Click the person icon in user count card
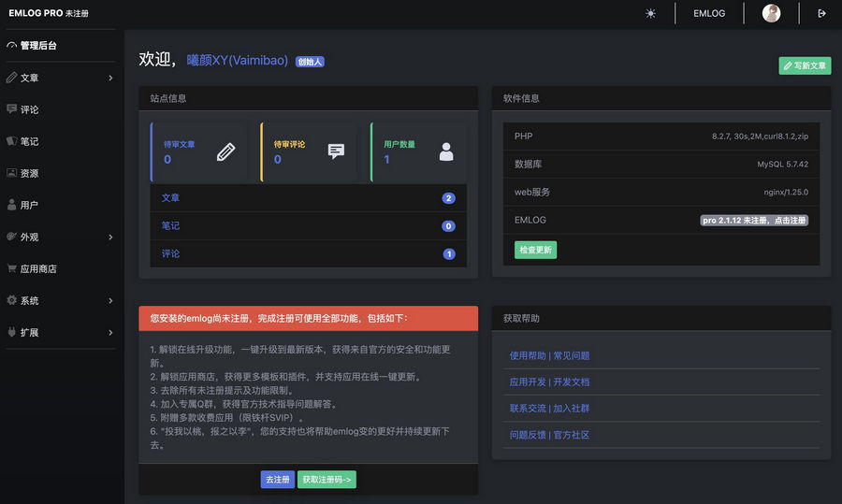This screenshot has width=842, height=504. (x=446, y=151)
